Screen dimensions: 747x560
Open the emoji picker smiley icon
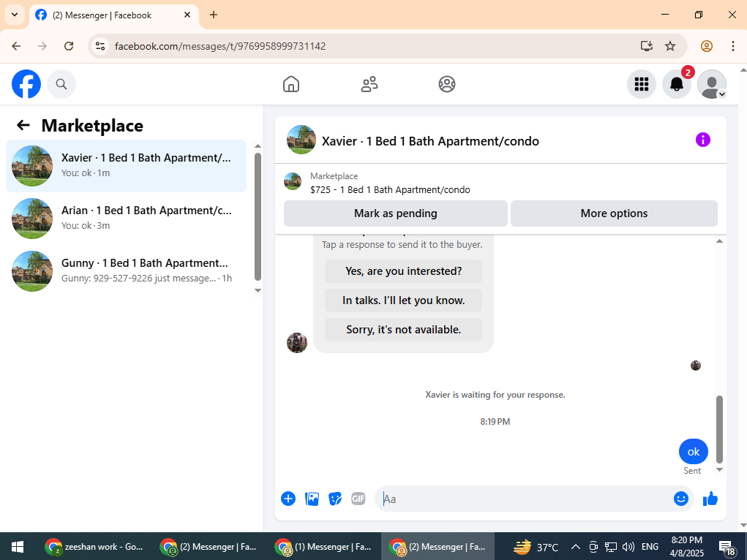[x=680, y=499]
